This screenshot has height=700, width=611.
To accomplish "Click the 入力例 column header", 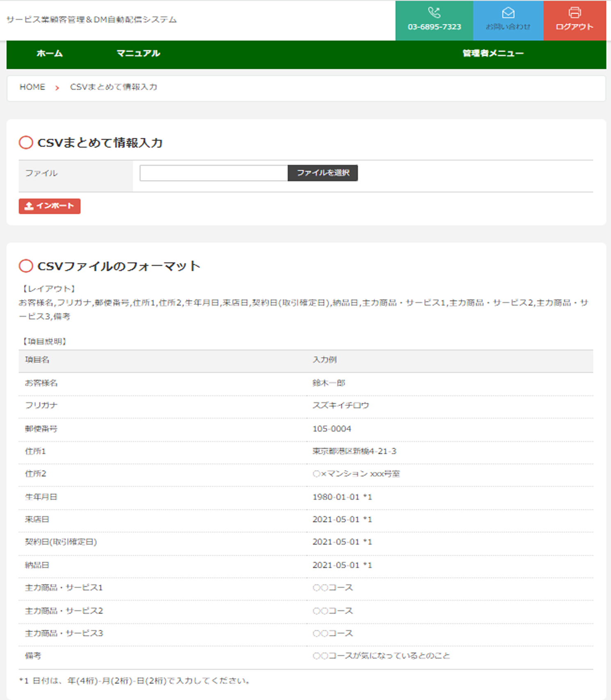I will 325,360.
